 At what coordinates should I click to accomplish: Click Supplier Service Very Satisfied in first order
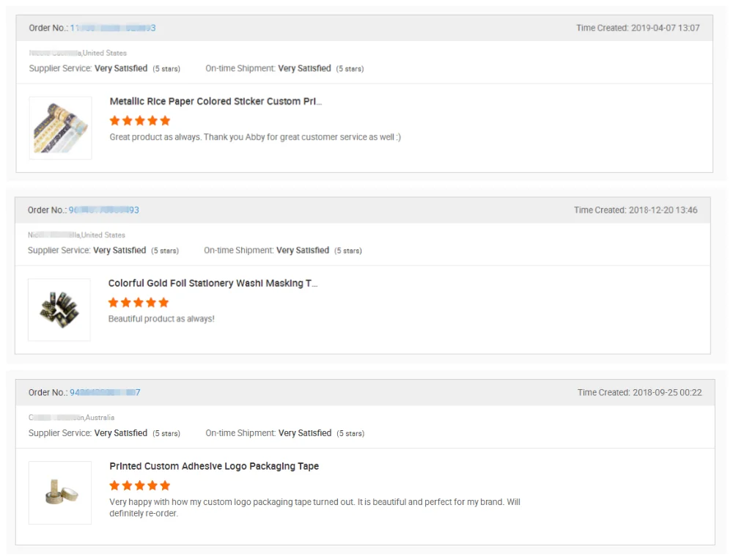tap(104, 68)
